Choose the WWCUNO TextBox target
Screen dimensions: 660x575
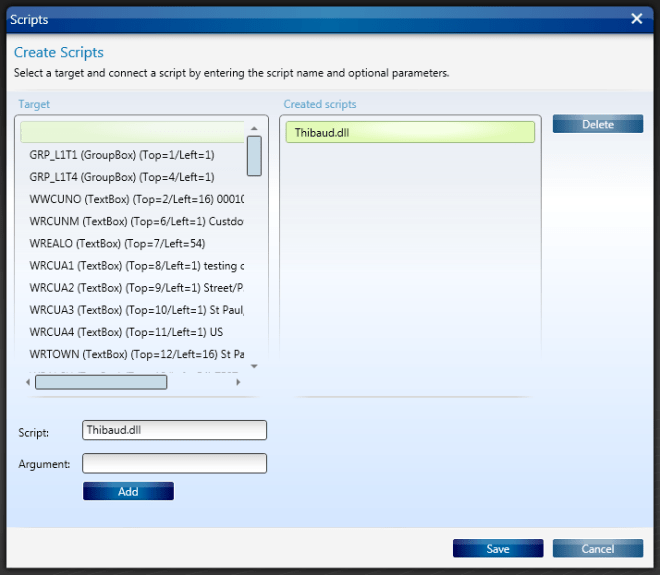pos(130,199)
